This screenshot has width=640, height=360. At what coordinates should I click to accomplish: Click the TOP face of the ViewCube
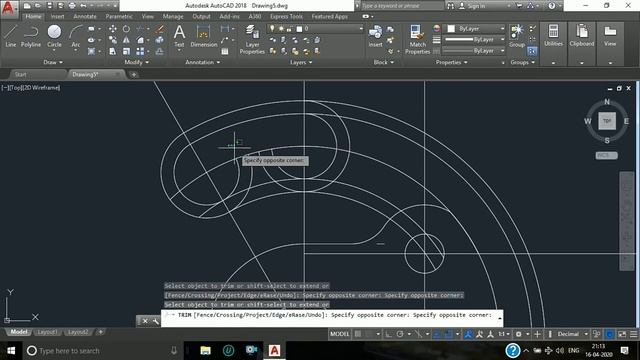click(x=607, y=121)
